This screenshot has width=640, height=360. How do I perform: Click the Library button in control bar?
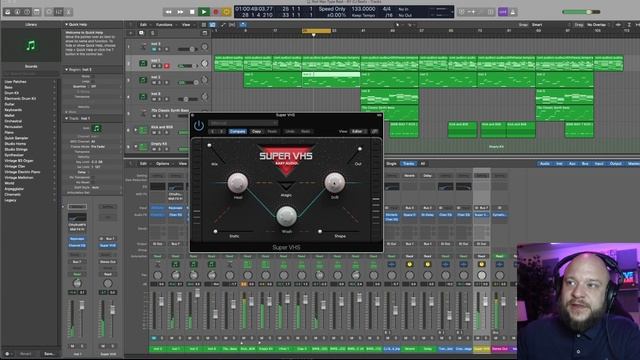point(7,12)
